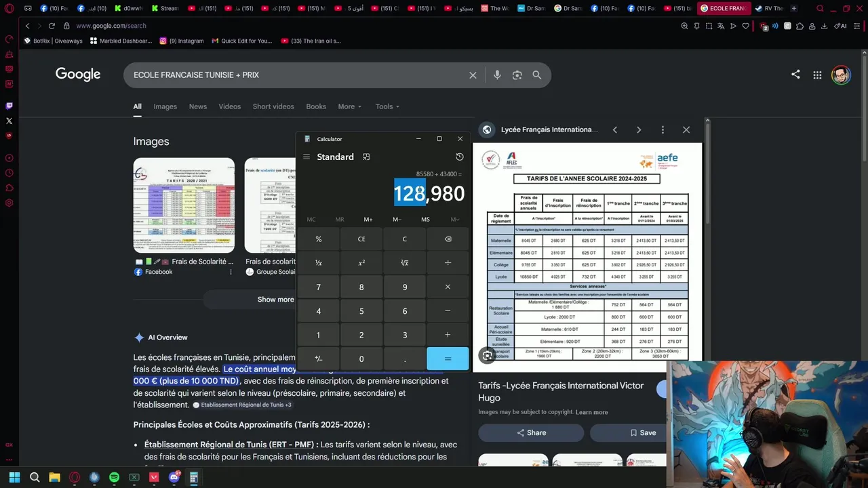The width and height of the screenshot is (868, 488).
Task: Open the Calculator history icon
Action: pos(459,157)
